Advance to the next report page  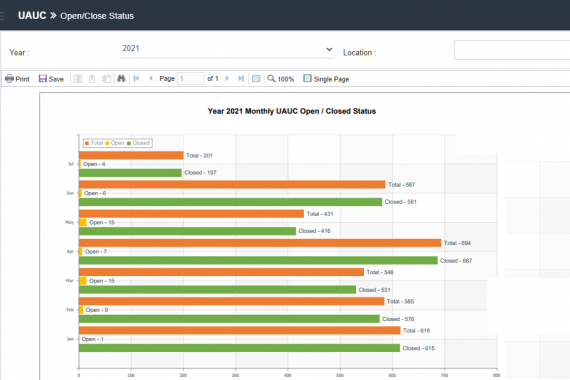pos(227,79)
